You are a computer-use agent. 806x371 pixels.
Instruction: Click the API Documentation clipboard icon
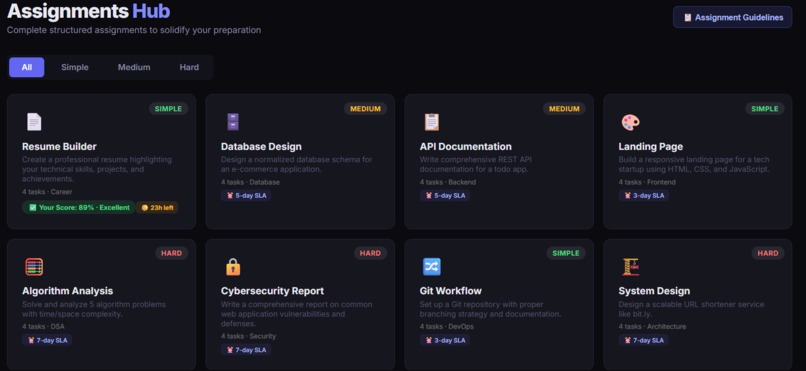(x=432, y=122)
